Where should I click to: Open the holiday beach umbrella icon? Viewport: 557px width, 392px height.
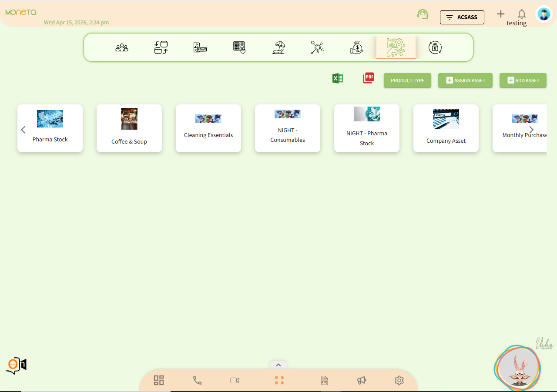click(x=278, y=47)
